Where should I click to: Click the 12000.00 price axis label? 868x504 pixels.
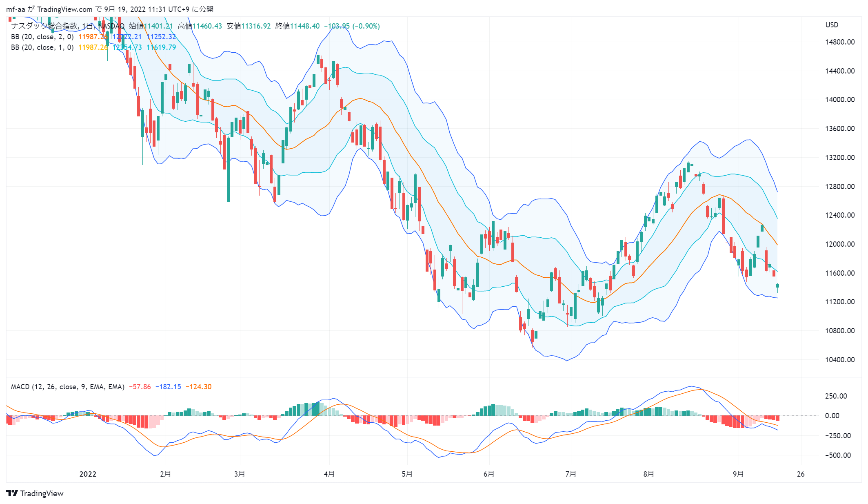(x=840, y=244)
